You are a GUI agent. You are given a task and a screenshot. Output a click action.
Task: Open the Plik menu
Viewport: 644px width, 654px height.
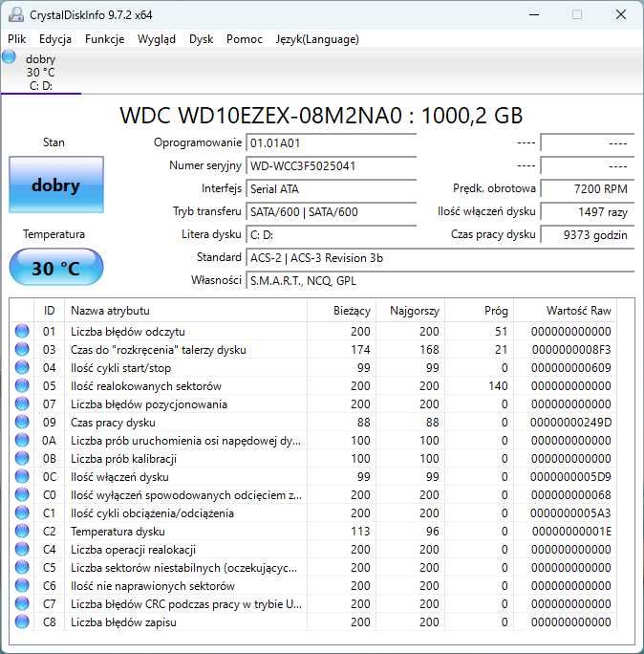[x=16, y=39]
